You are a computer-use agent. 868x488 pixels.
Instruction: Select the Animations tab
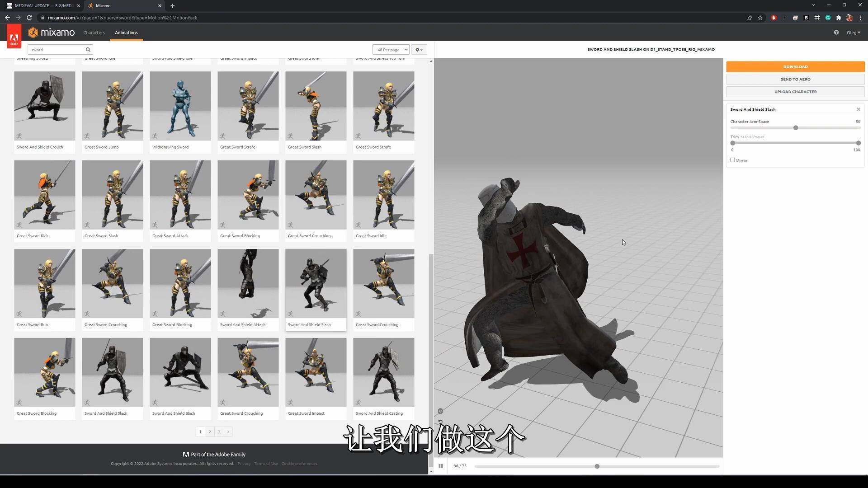tap(126, 33)
